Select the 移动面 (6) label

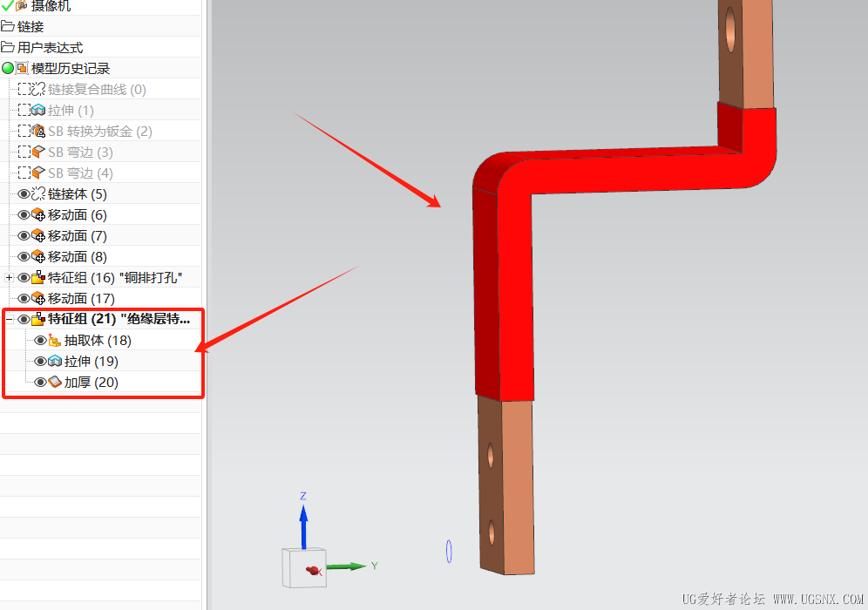[x=78, y=214]
